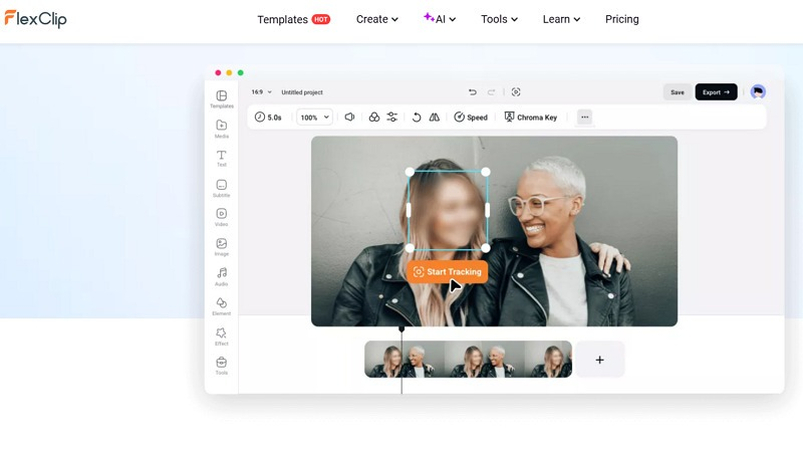Click the top-left handle of blur box
Screen dimensions: 803x450
(x=410, y=172)
